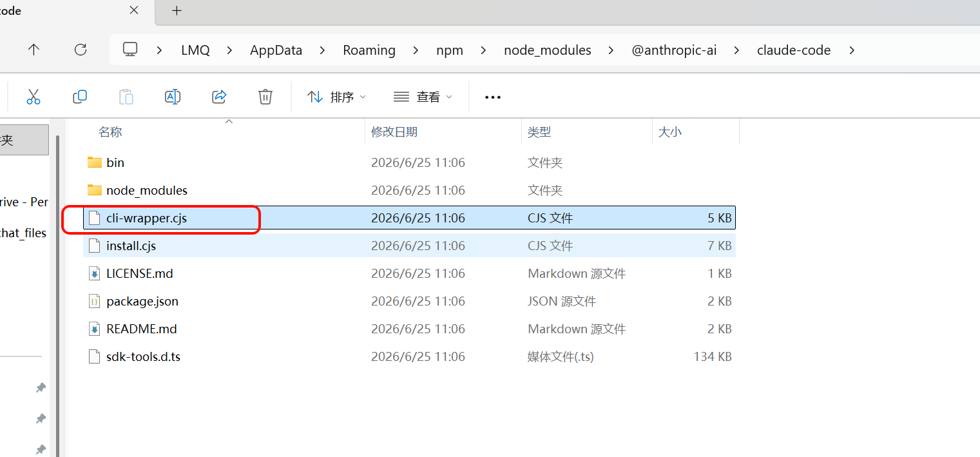Expand chevron after npm breadcrumb
This screenshot has height=457, width=980.
coord(483,50)
